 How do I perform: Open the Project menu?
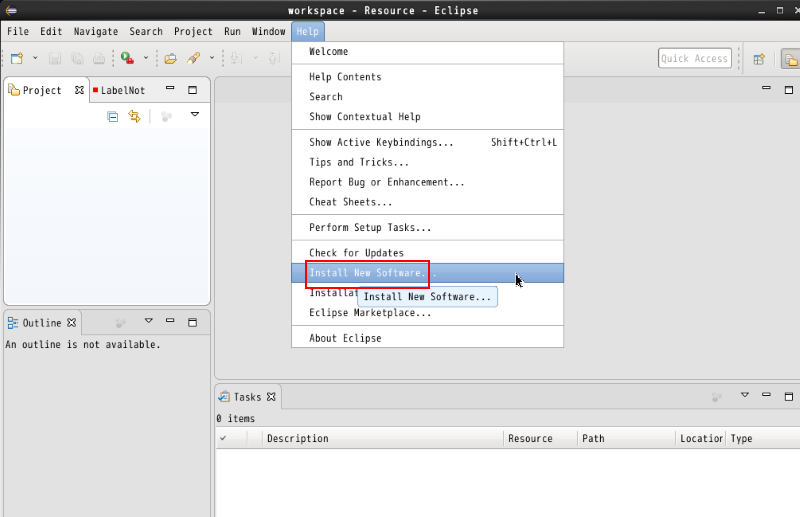193,32
